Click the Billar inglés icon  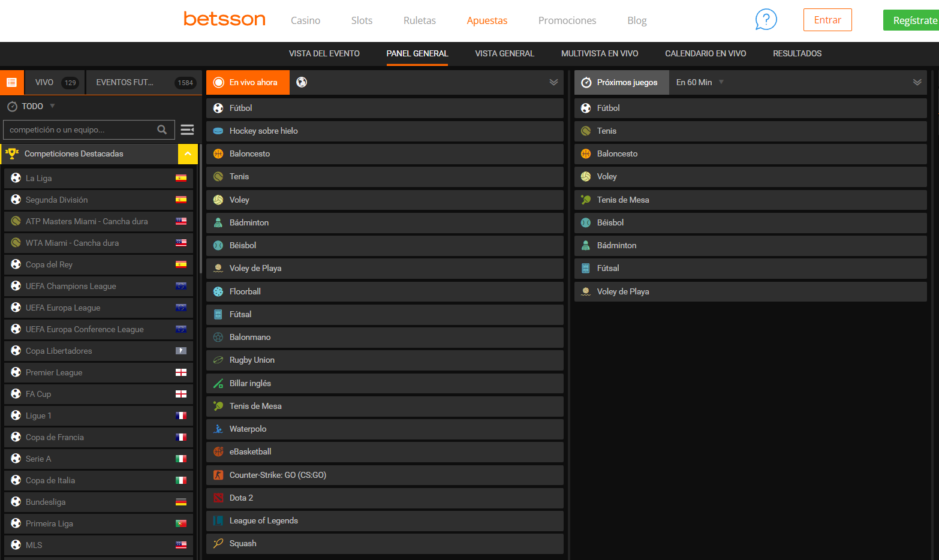point(218,383)
